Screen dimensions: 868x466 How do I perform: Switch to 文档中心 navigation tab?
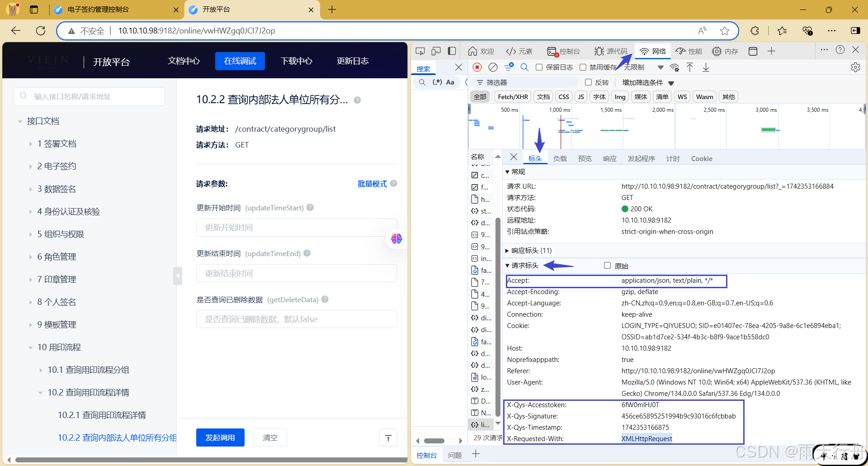click(x=184, y=61)
